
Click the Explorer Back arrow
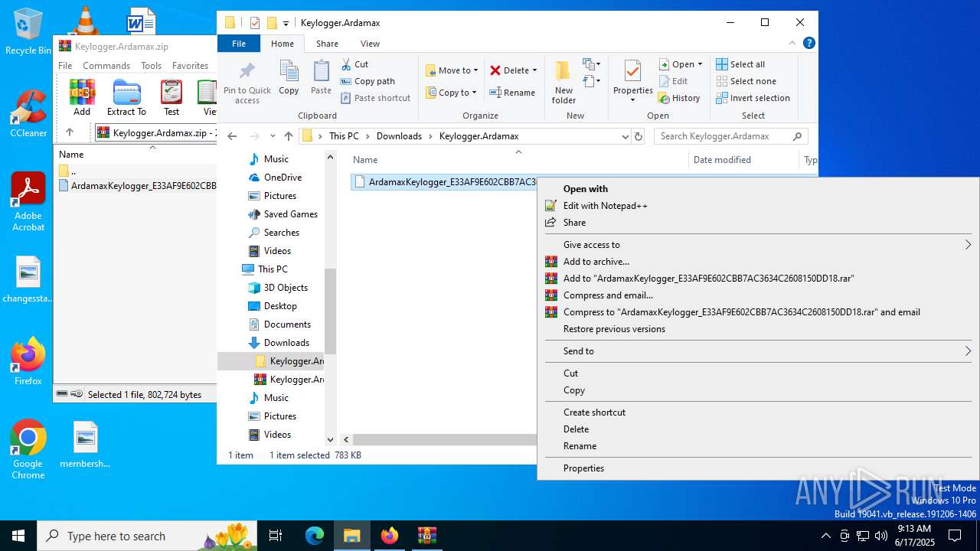[233, 136]
